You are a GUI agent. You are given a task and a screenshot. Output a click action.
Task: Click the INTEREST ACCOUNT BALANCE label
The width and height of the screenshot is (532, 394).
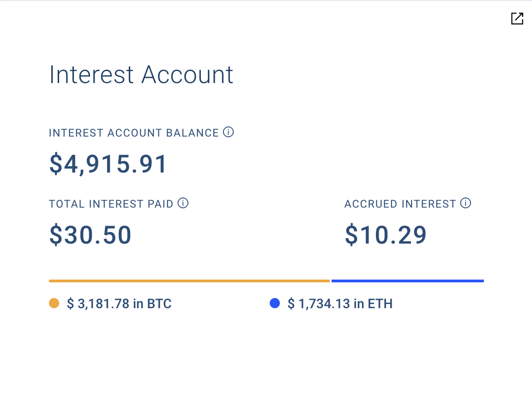coord(134,133)
